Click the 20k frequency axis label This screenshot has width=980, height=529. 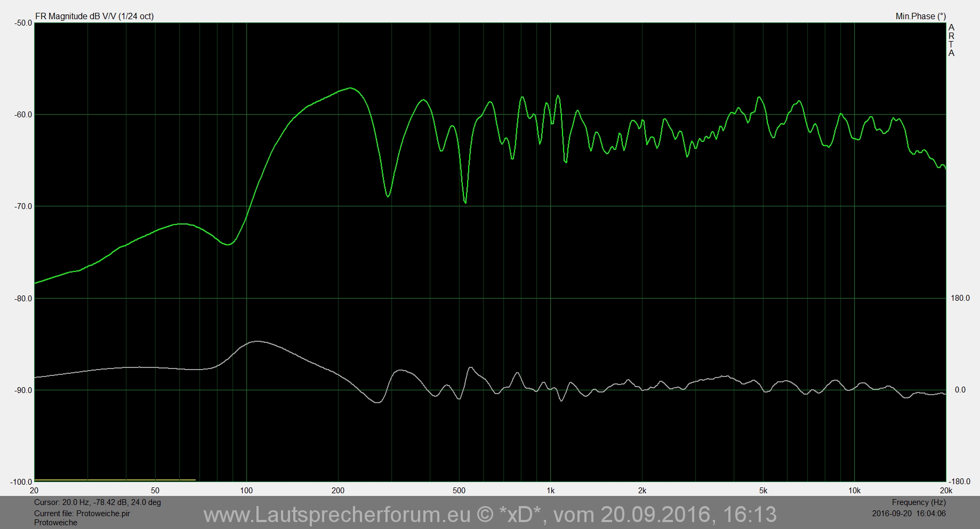tap(945, 491)
